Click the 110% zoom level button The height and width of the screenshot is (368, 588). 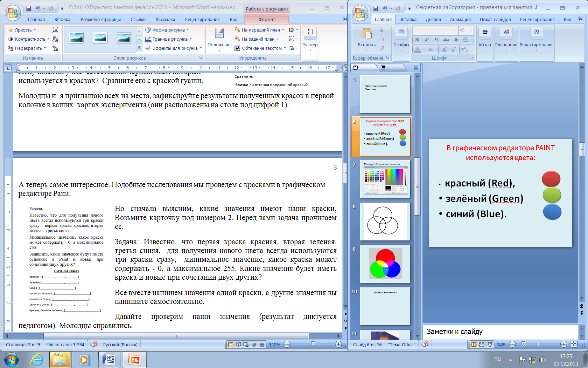[x=274, y=345]
